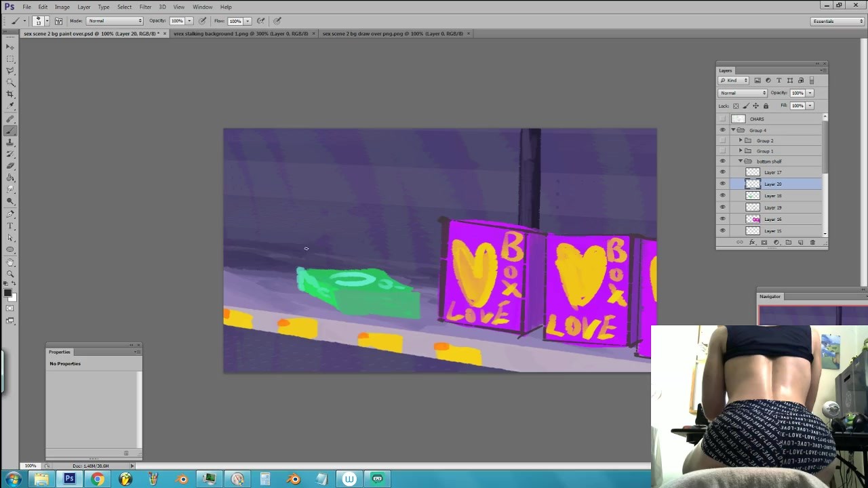Toggle visibility of the CHARS layer
Screen dimensions: 868x488
pyautogui.click(x=722, y=119)
